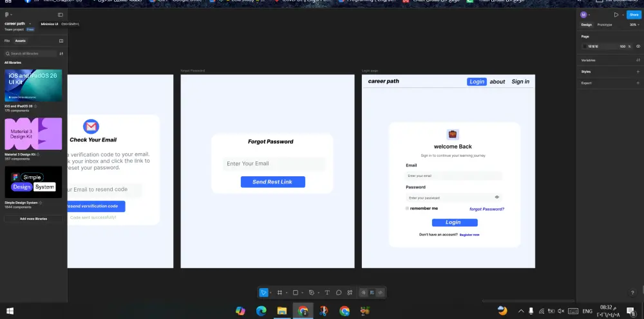This screenshot has width=644, height=319.
Task: Open the libraries book icon
Action: (x=61, y=41)
